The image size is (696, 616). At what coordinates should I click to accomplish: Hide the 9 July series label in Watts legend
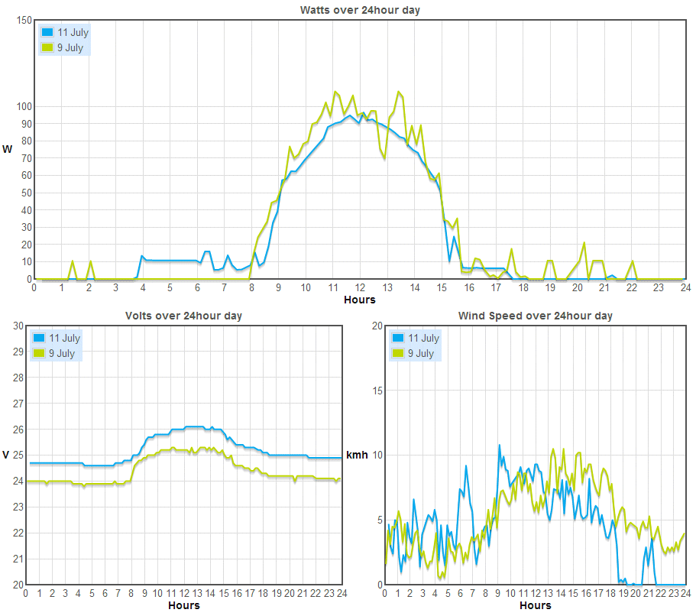pos(71,48)
